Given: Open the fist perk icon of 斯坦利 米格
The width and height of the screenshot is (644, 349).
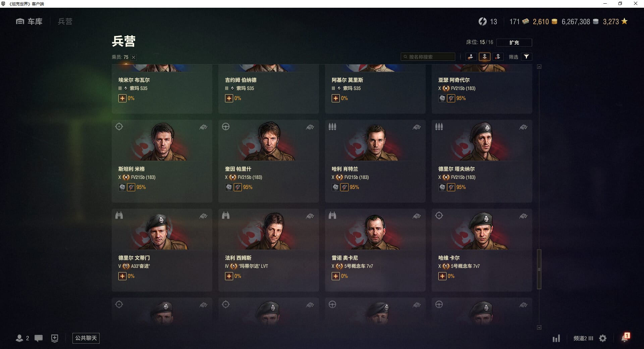Looking at the screenshot, I should coord(122,187).
